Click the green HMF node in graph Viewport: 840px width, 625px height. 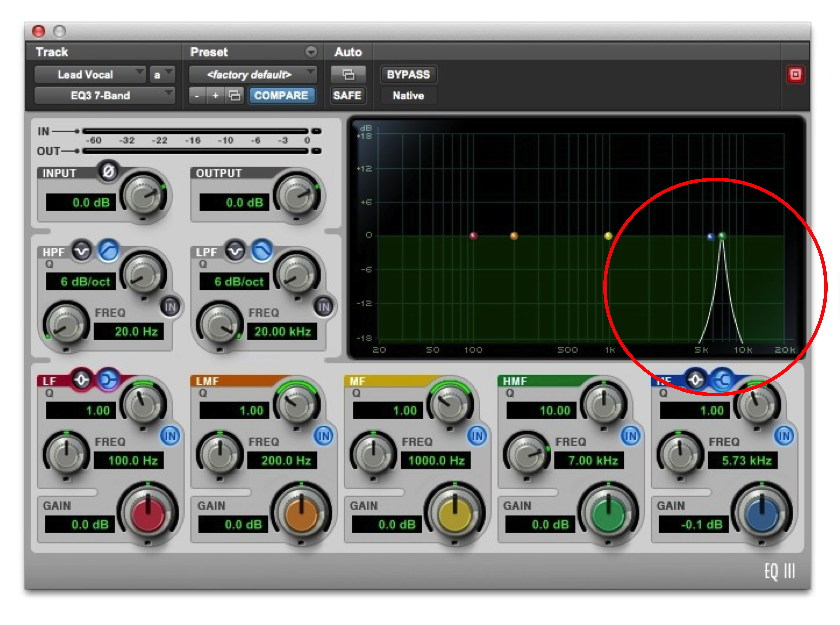click(x=722, y=236)
